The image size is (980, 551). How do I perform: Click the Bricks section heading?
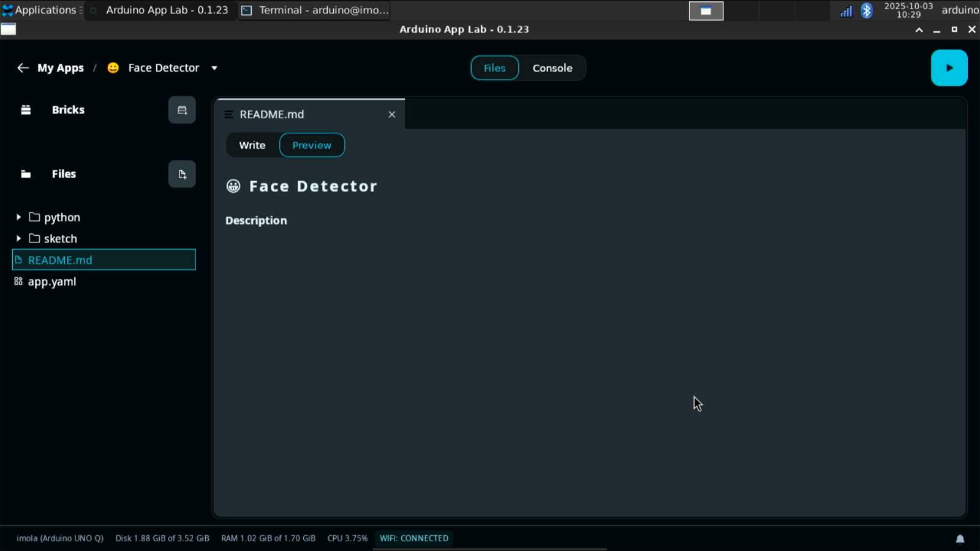click(x=68, y=110)
